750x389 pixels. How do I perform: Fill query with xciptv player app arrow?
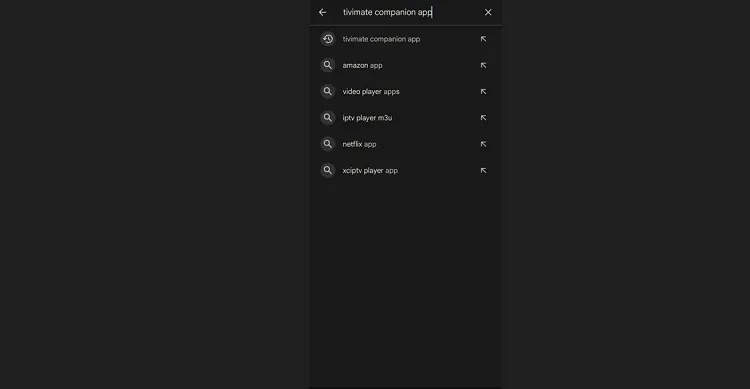(x=483, y=170)
